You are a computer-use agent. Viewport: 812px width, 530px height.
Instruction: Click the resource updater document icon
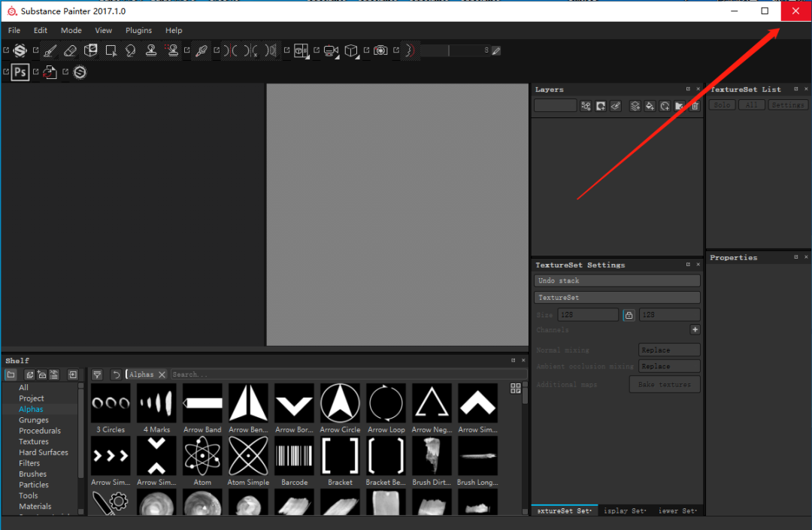tap(50, 72)
